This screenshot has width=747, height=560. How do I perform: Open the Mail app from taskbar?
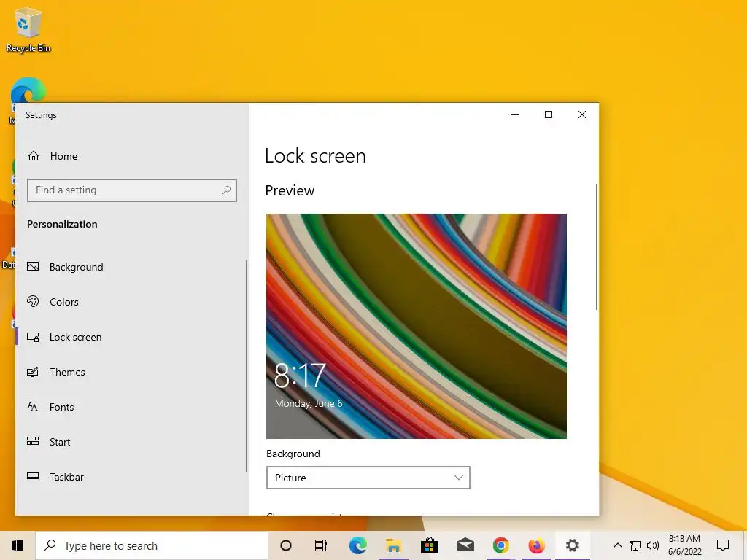click(x=465, y=545)
